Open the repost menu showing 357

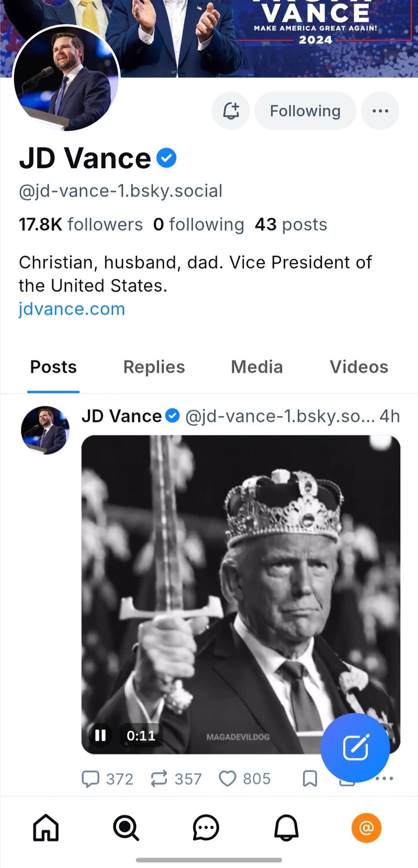[x=159, y=779]
